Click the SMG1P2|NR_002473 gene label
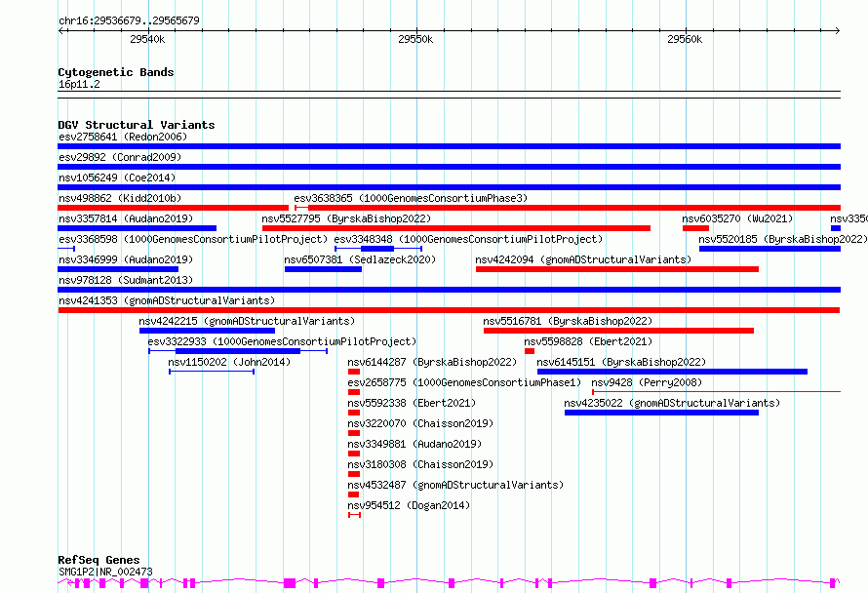Screen dimensions: 868x593 pos(105,572)
